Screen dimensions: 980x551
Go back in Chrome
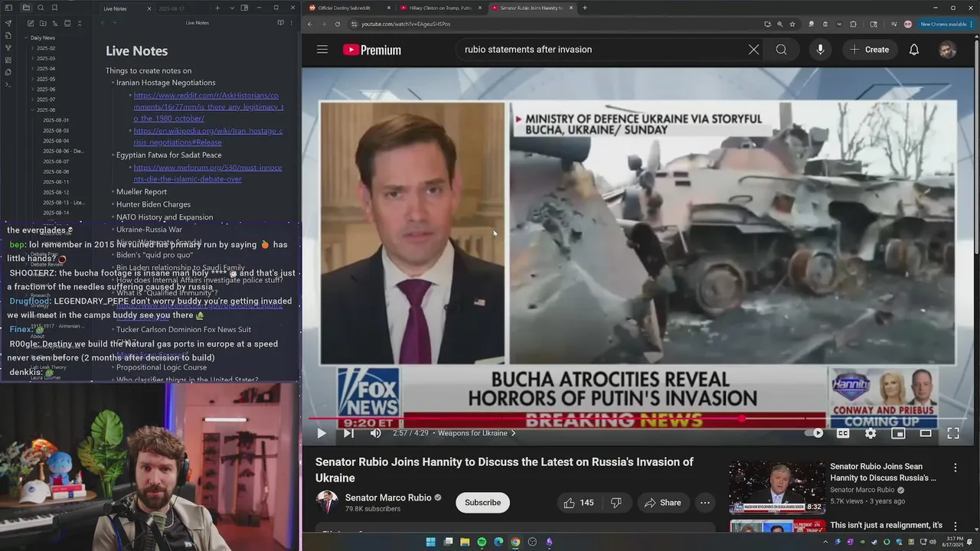pyautogui.click(x=310, y=24)
